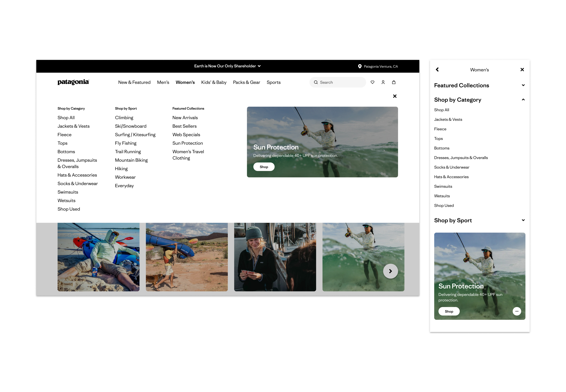The height and width of the screenshot is (392, 566).
Task: Open the account profile icon
Action: point(383,82)
